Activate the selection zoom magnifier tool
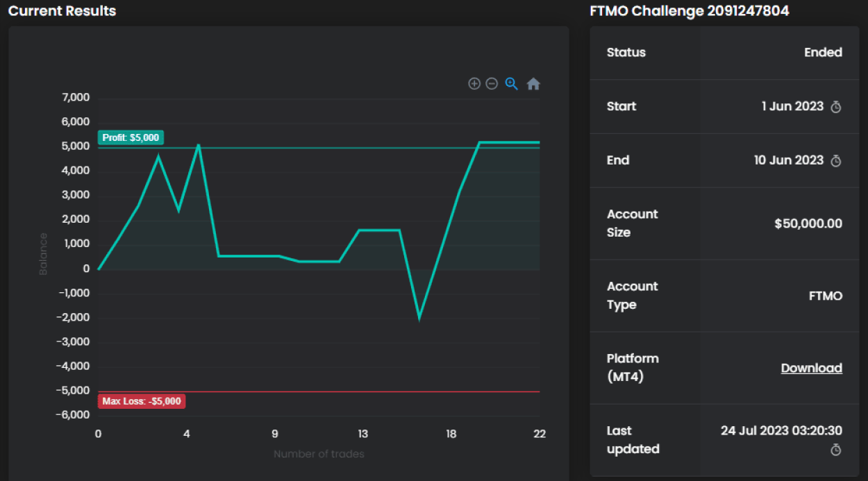868x481 pixels. point(512,84)
